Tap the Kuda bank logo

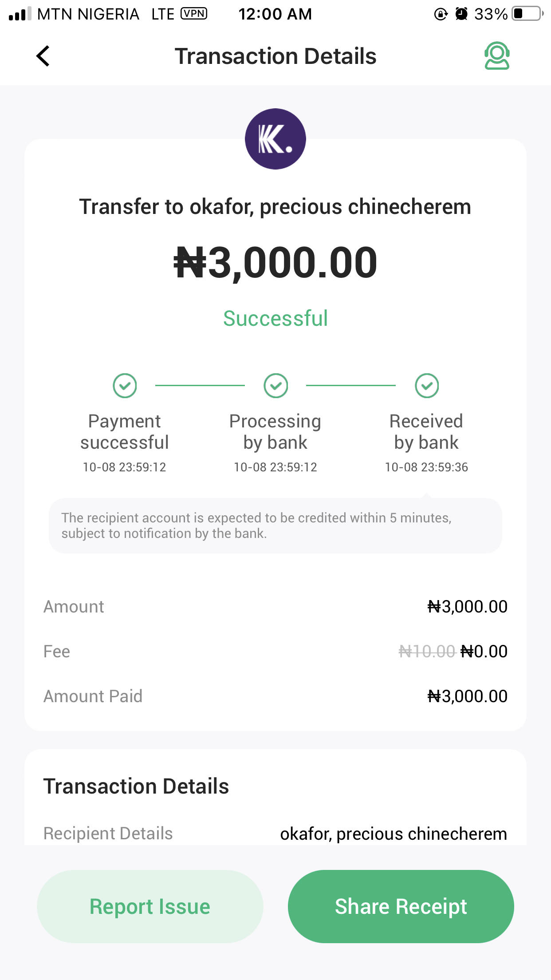[x=275, y=139]
